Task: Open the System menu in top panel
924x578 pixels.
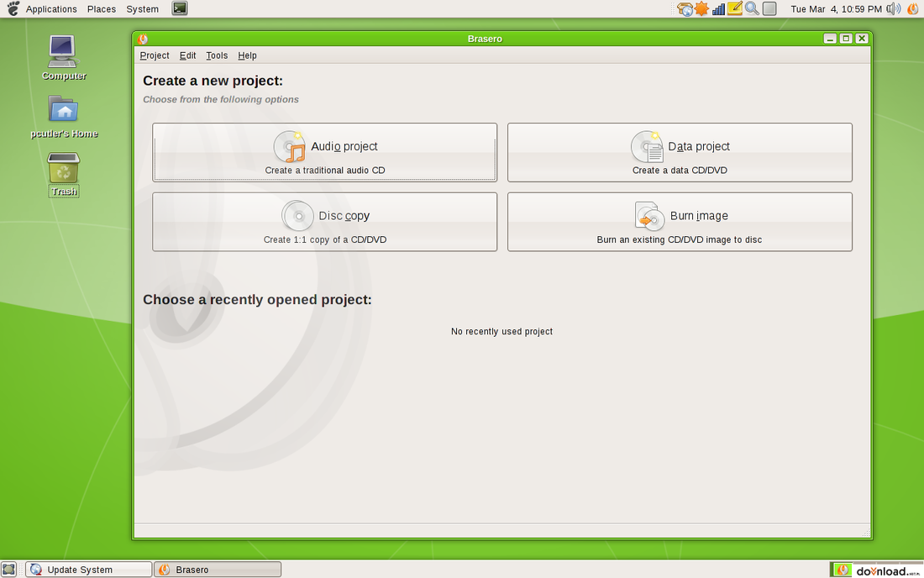Action: pyautogui.click(x=142, y=9)
